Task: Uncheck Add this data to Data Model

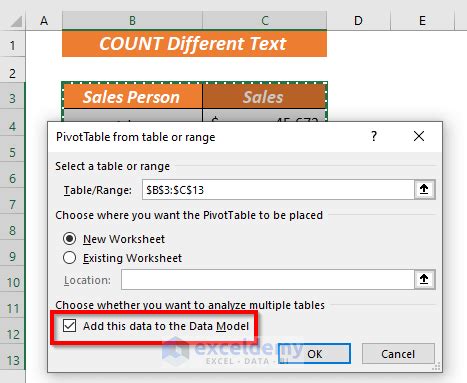Action: pyautogui.click(x=69, y=326)
